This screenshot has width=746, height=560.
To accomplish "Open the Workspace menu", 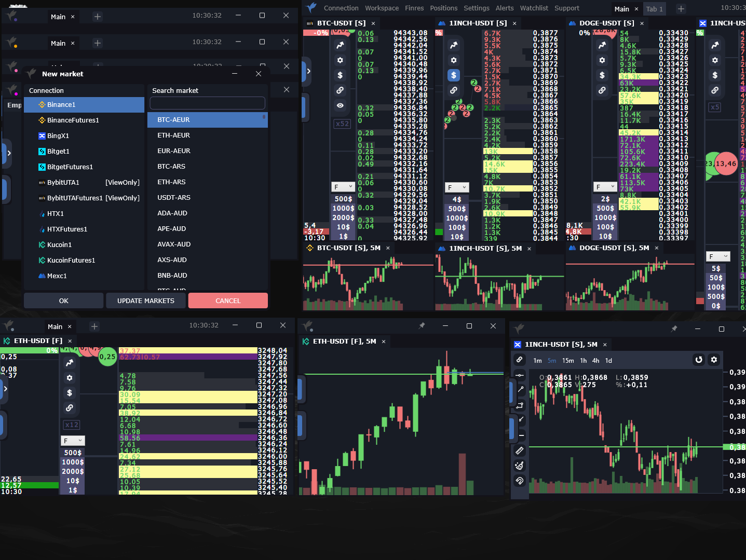I will [x=382, y=8].
